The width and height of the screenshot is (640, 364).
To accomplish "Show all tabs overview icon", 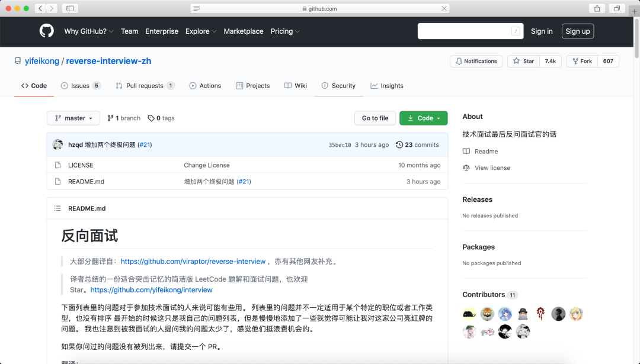I will (617, 8).
